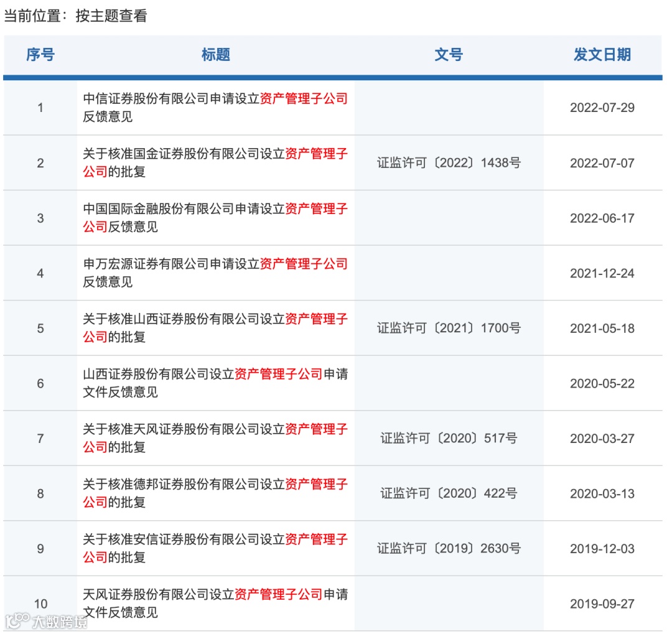
Task: Select document number 证监许可〔2019〕2630号
Action: 449,549
